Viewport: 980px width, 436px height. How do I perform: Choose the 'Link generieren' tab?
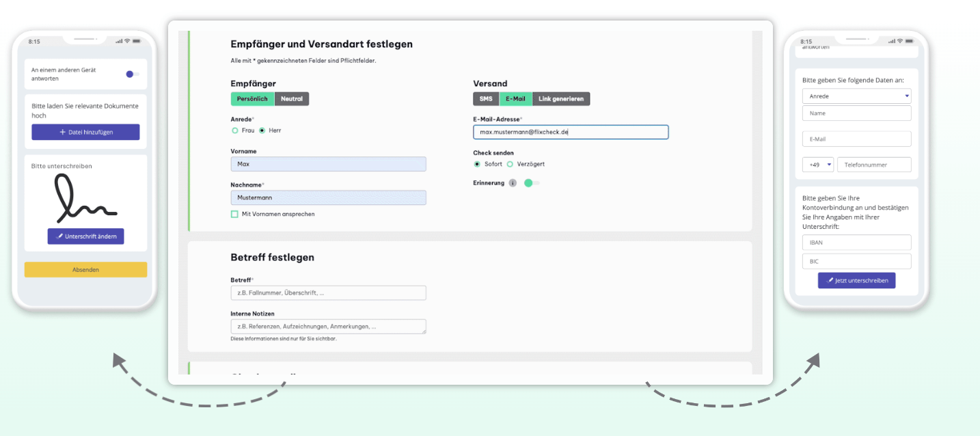[x=560, y=99]
